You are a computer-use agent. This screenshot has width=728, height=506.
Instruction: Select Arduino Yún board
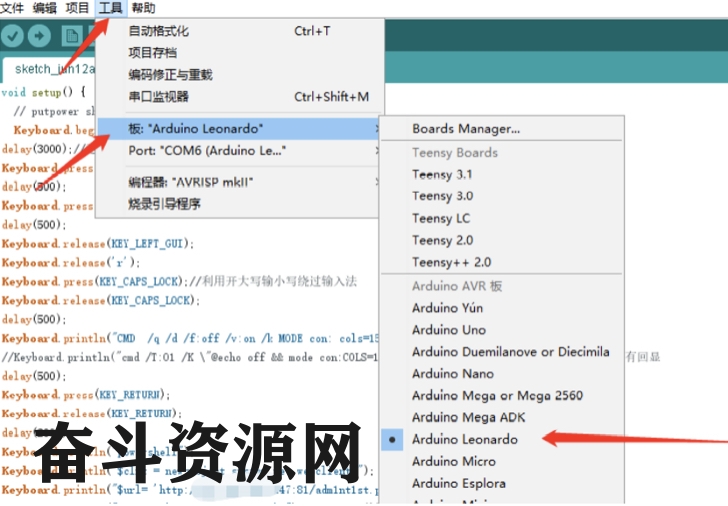(501, 308)
